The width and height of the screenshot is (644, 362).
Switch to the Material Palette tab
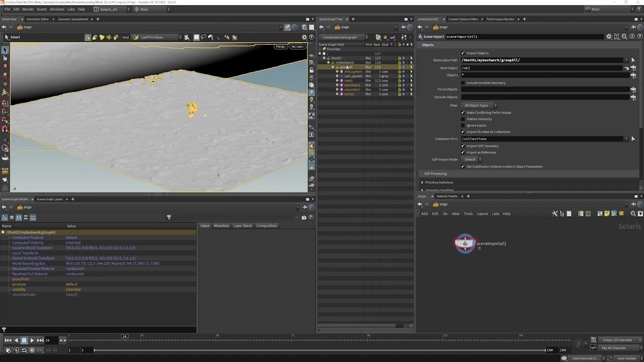pyautogui.click(x=447, y=196)
